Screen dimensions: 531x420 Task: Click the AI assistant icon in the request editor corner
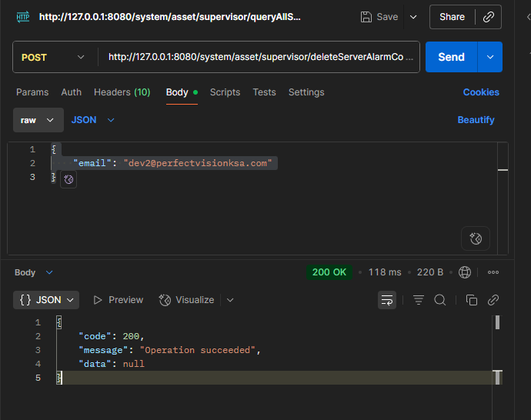point(475,239)
